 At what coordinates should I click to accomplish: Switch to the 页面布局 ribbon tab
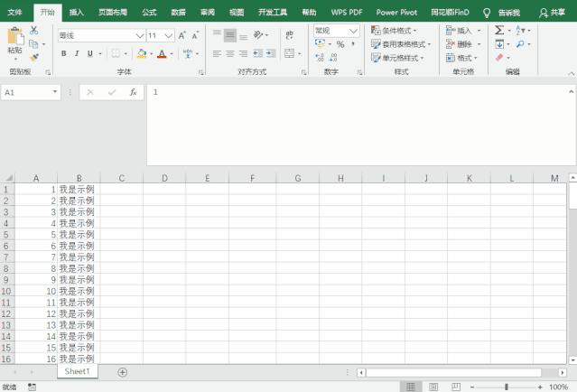(113, 12)
